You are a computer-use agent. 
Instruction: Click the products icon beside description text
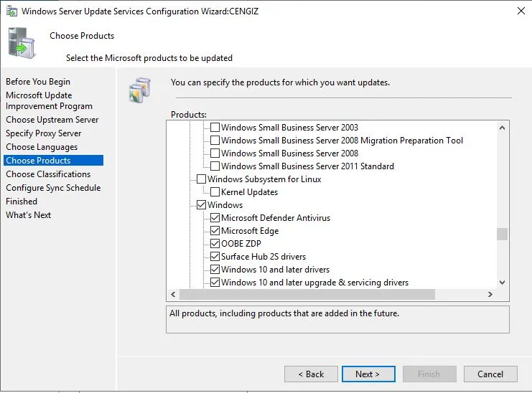coord(139,89)
